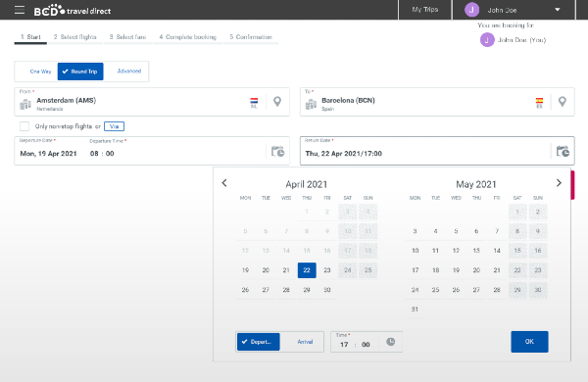Click the BCD travel direct logo

[73, 10]
